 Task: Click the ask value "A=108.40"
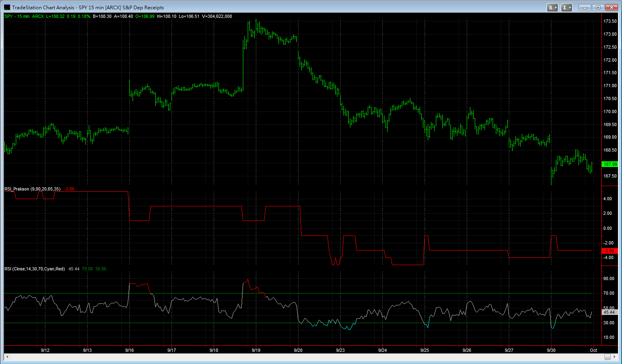[x=123, y=17]
